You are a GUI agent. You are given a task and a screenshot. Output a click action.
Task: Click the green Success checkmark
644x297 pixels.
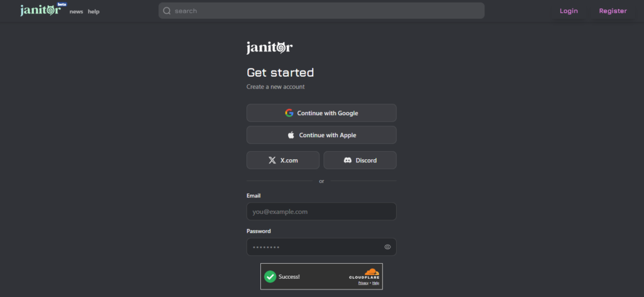[x=270, y=276]
